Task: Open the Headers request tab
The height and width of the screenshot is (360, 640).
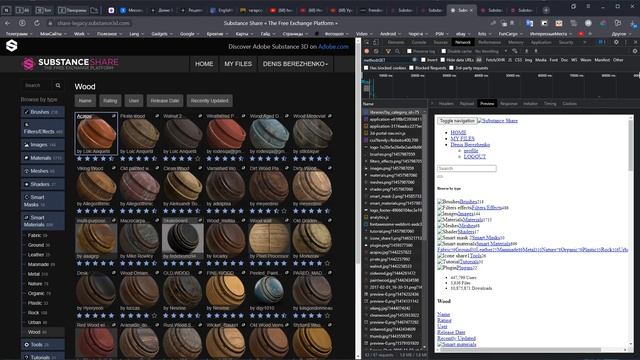Action: [x=446, y=104]
